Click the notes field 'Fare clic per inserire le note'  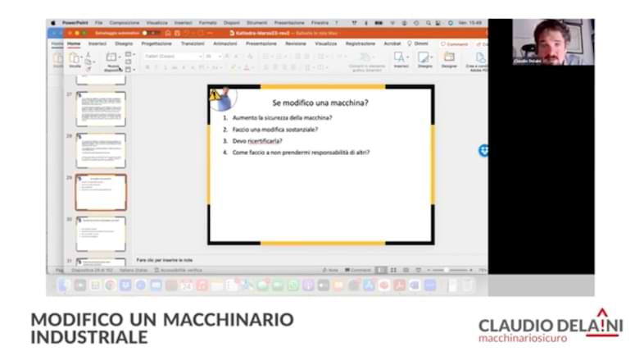[165, 260]
